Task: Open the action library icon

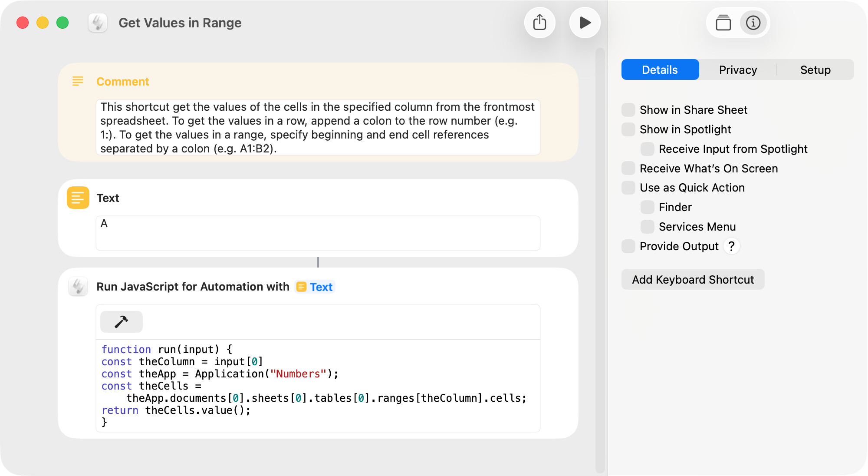Action: [723, 23]
